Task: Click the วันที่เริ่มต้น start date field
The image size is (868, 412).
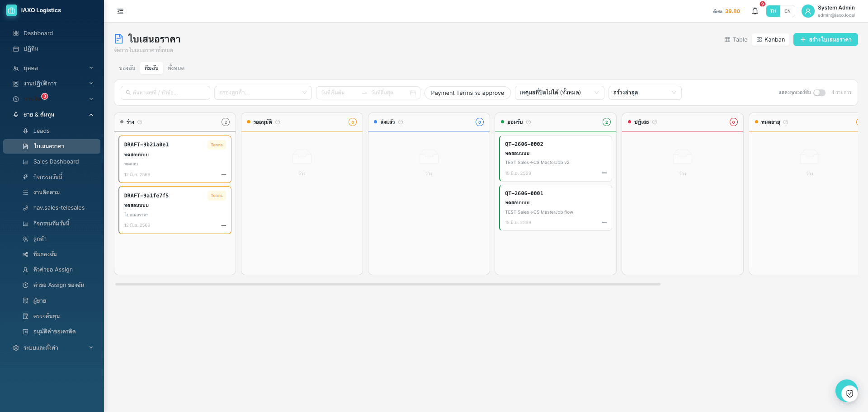Action: [339, 93]
